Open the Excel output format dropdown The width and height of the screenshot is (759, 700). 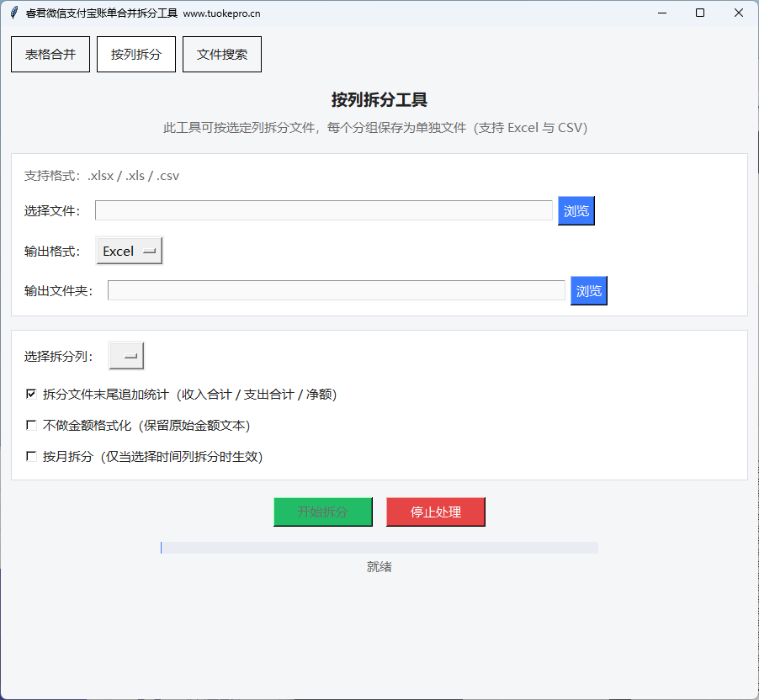click(x=130, y=251)
